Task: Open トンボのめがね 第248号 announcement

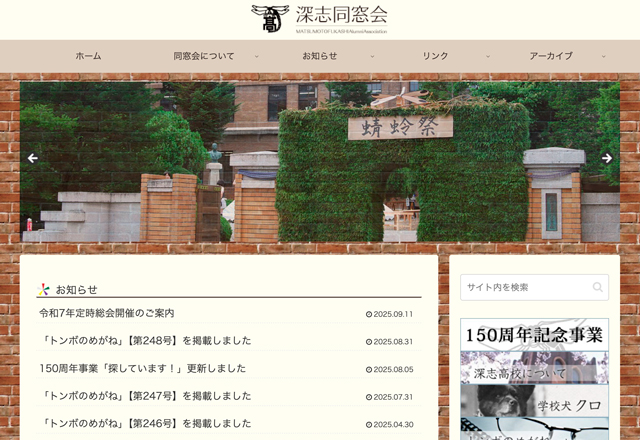Action: pos(146,341)
